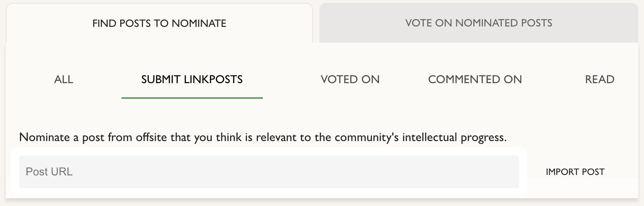The width and height of the screenshot is (644, 206).
Task: Switch to the Commented On tab
Action: tap(475, 79)
